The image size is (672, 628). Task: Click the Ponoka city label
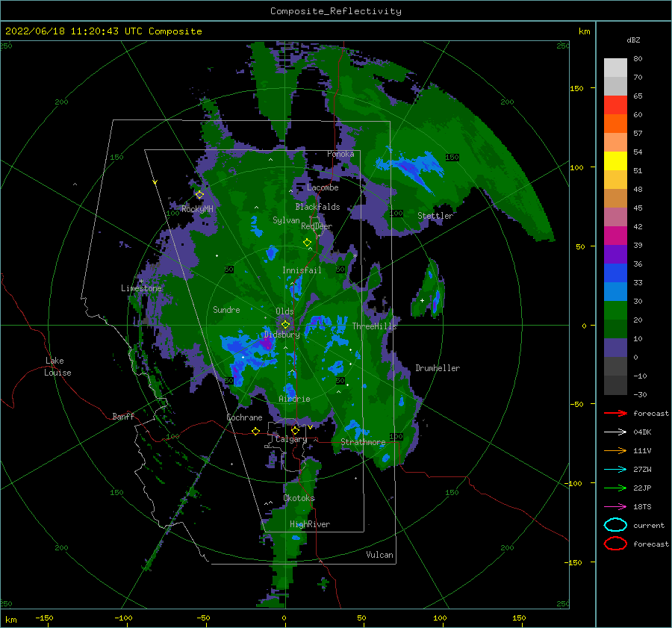click(x=340, y=154)
